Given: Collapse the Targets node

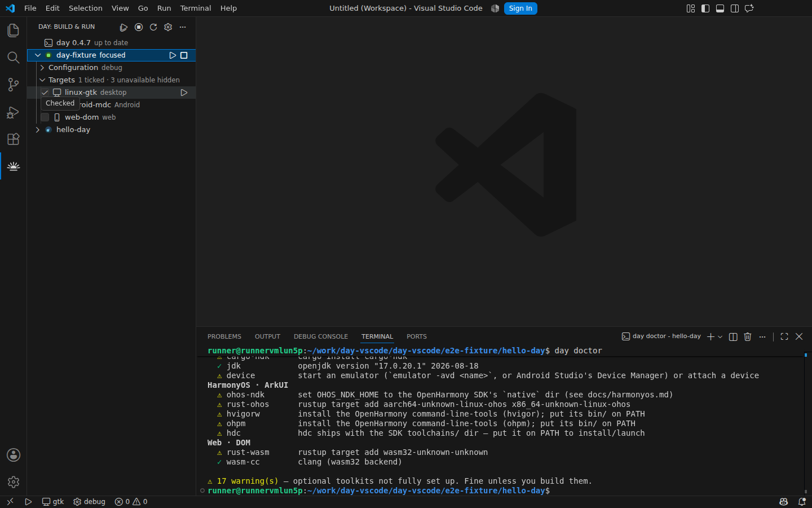Looking at the screenshot, I should [42, 80].
